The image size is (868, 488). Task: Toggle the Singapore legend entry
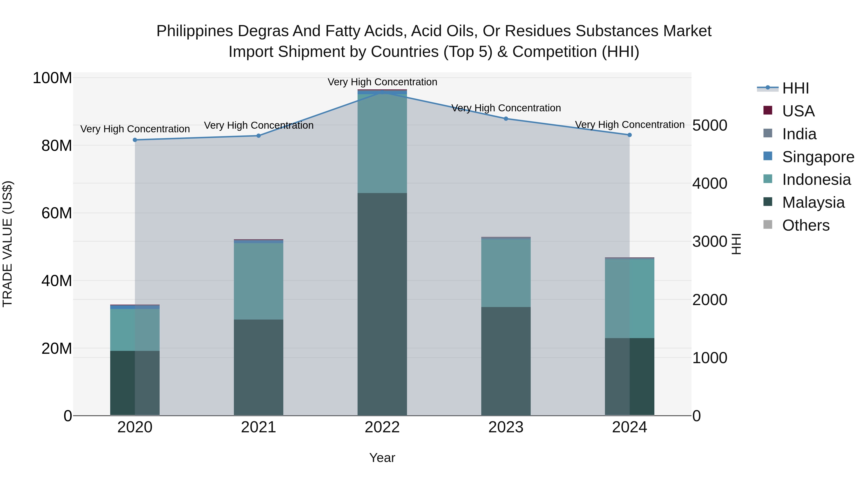click(x=809, y=157)
